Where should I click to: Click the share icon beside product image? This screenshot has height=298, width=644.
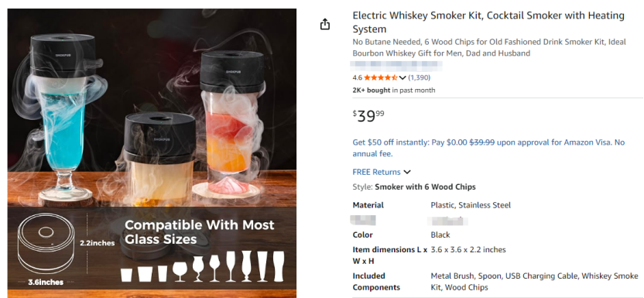point(324,24)
